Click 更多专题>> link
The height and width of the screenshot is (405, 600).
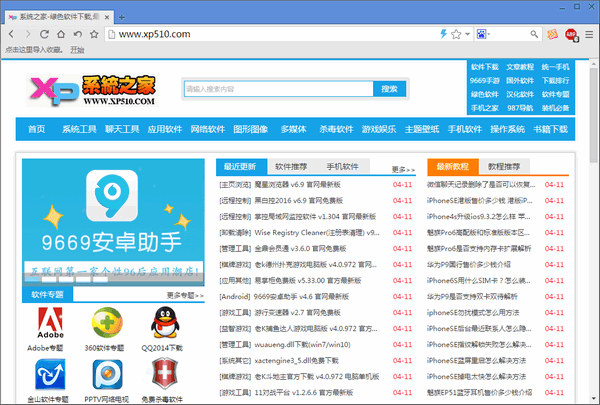tap(185, 296)
